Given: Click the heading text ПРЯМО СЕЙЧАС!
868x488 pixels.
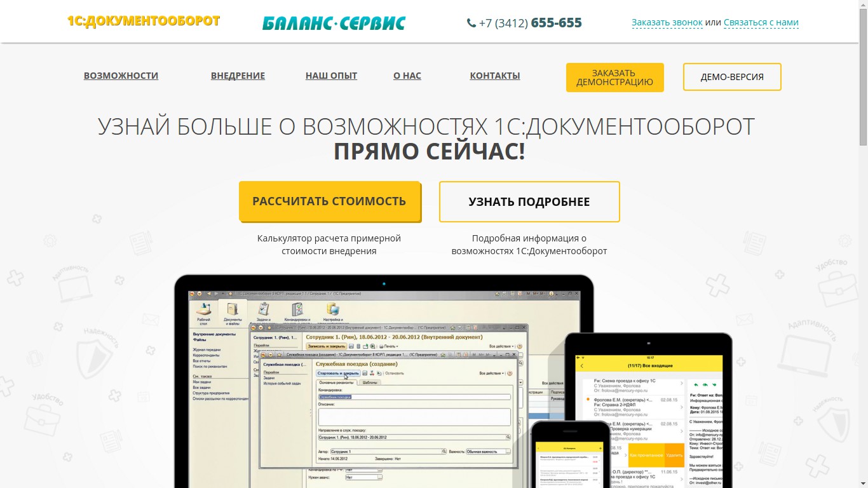Looking at the screenshot, I should tap(430, 152).
